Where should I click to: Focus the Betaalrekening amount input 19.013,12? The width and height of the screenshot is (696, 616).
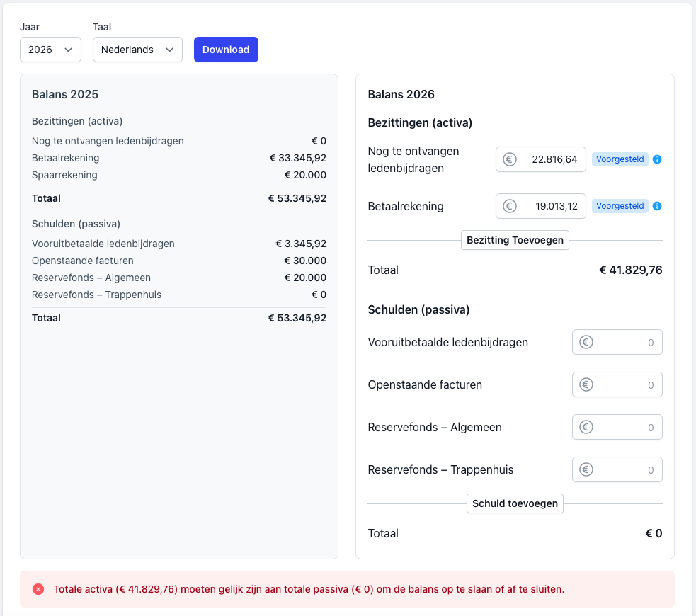(549, 206)
